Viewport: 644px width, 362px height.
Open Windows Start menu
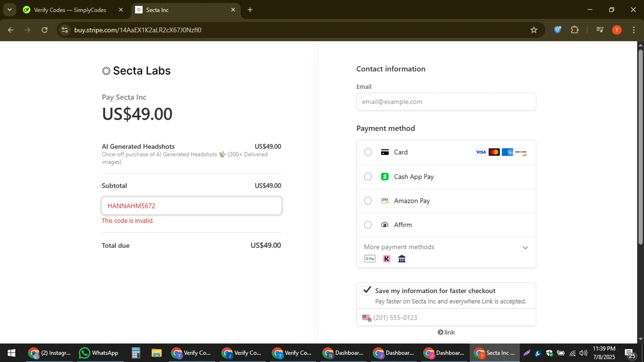coord(12,353)
